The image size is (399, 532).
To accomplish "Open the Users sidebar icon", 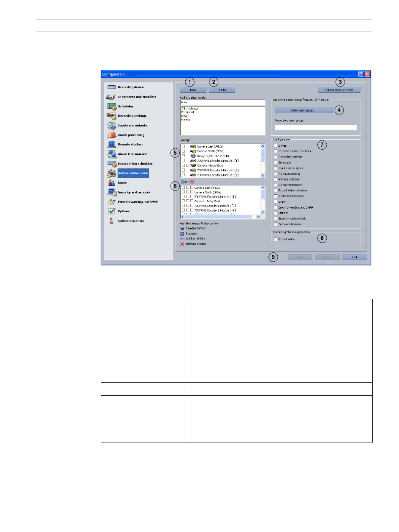I will (x=111, y=183).
